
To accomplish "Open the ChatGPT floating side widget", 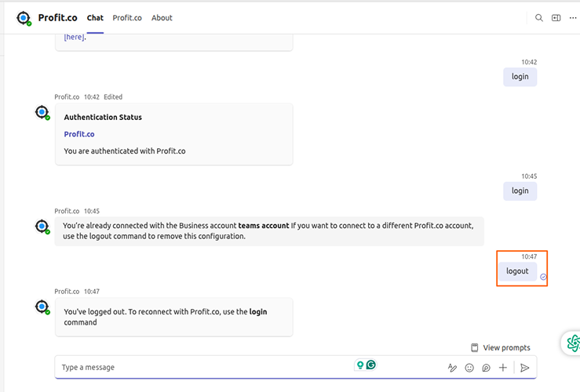I will [x=571, y=343].
